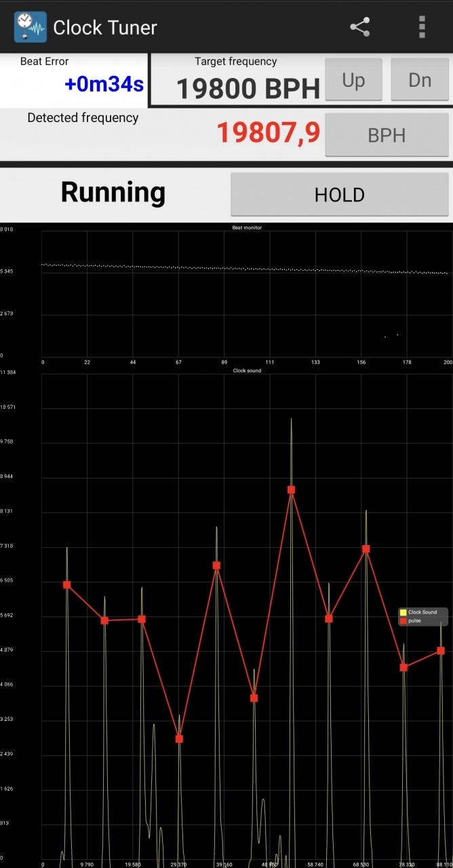Open the three-dot overflow menu
Viewport: 453px width, 868px height.
point(422,27)
